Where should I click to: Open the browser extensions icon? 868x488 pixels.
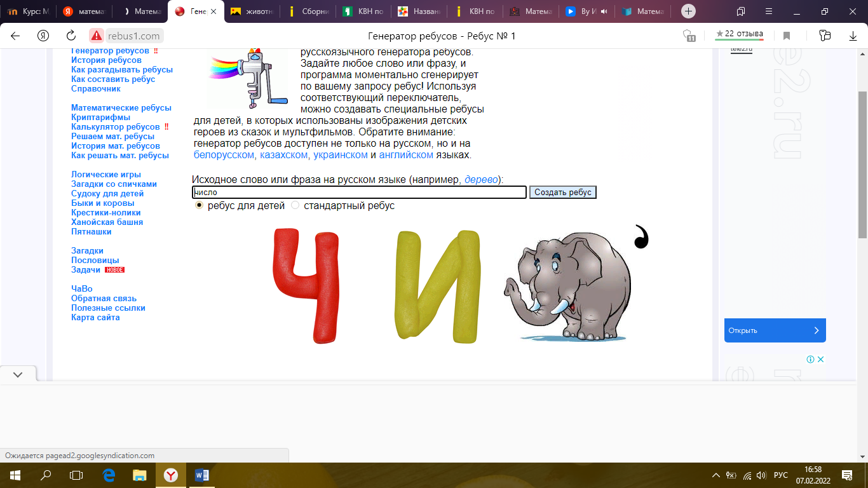click(x=825, y=36)
